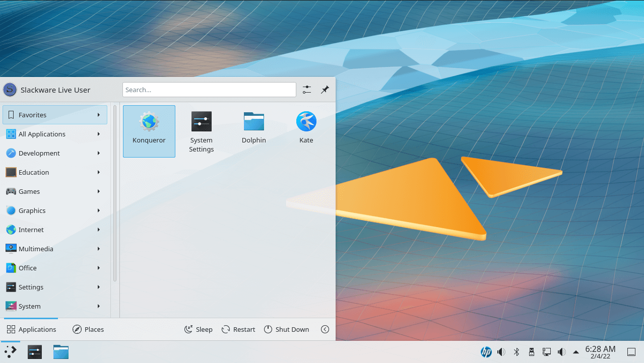The width and height of the screenshot is (644, 363).
Task: Click the Restart button
Action: point(238,329)
